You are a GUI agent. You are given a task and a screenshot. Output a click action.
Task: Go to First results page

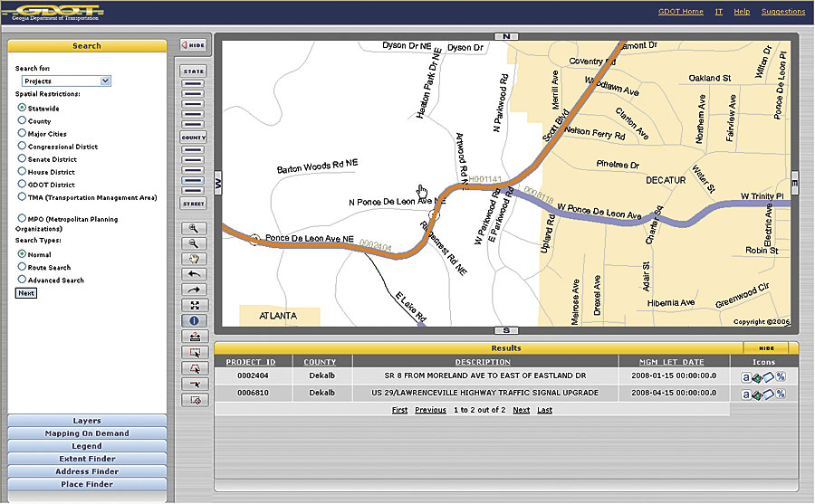(399, 410)
